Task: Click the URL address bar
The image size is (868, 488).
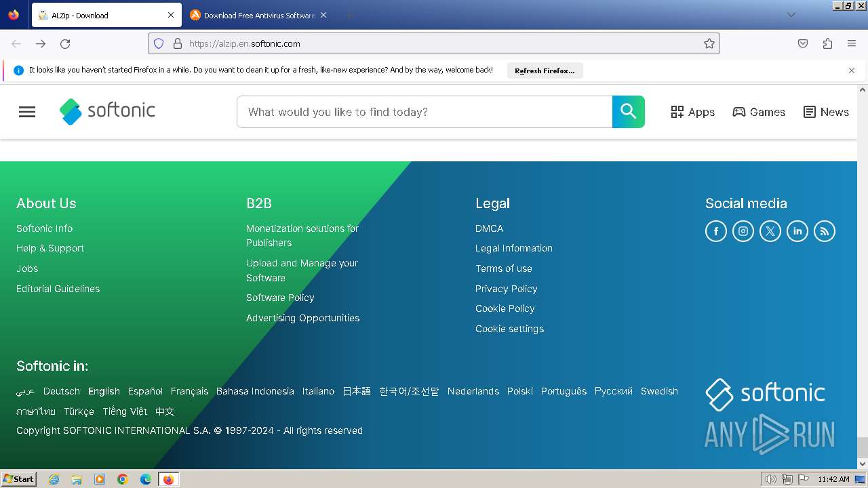Action: (x=434, y=43)
